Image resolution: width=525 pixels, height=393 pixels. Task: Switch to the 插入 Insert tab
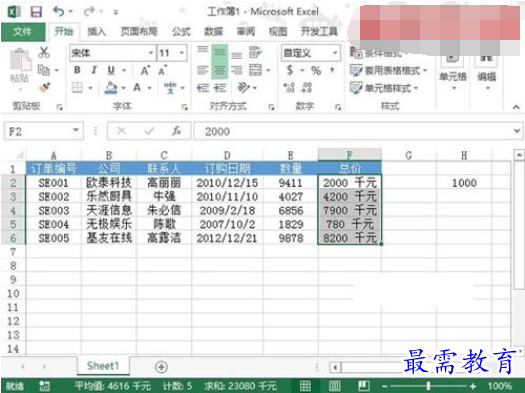click(97, 32)
